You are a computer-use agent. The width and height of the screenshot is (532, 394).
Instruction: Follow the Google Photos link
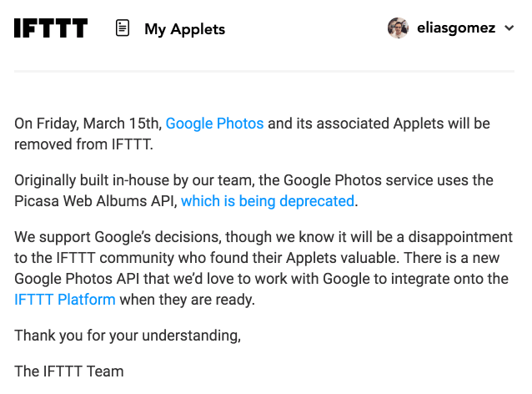(x=214, y=124)
